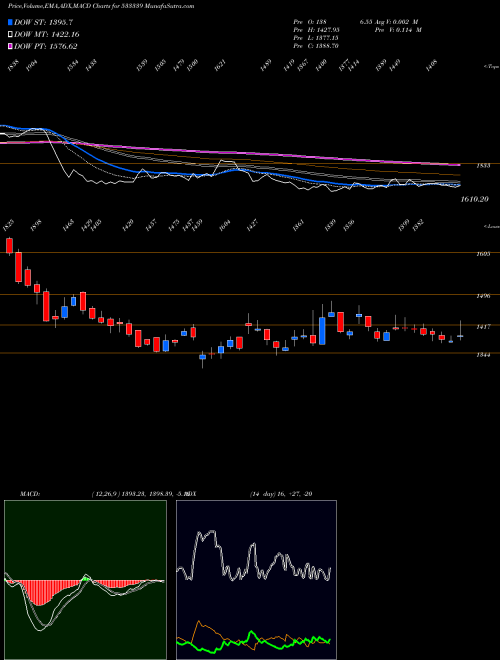Select the 'DOW ST: 1393.7' legend label
Screen dimensions: 500x660
[44, 22]
